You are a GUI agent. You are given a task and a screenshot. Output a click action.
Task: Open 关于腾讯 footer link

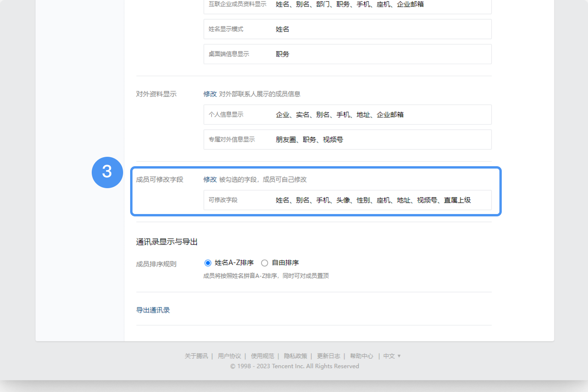(x=196, y=356)
